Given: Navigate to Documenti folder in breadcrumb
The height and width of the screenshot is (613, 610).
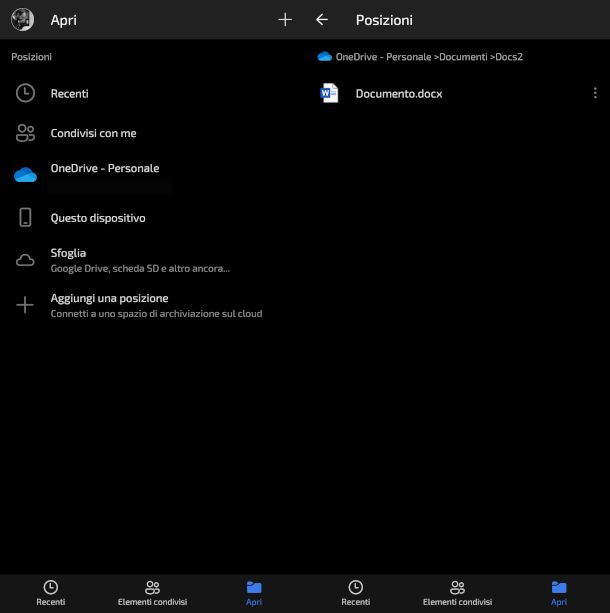Looking at the screenshot, I should point(463,57).
